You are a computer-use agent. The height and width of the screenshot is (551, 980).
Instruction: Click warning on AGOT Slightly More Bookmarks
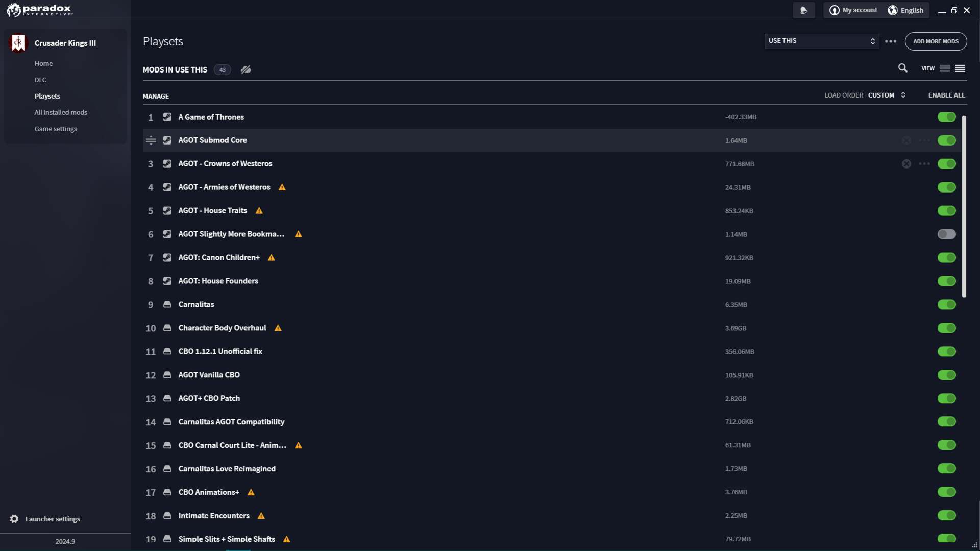click(x=299, y=234)
